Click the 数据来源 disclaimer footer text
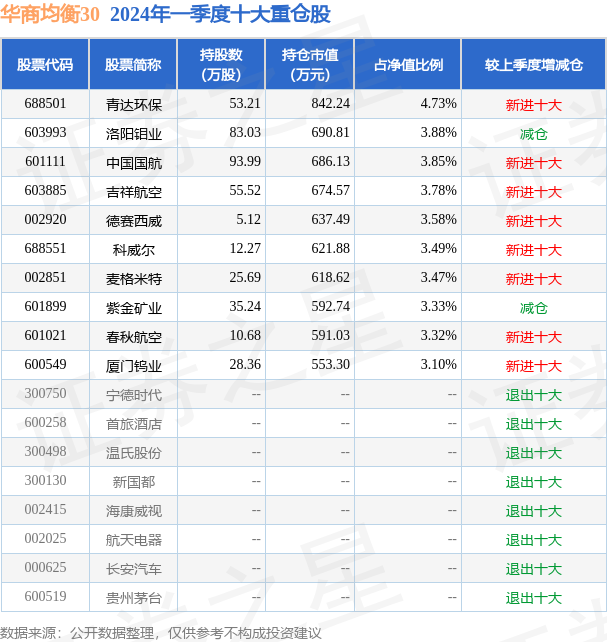 161,633
